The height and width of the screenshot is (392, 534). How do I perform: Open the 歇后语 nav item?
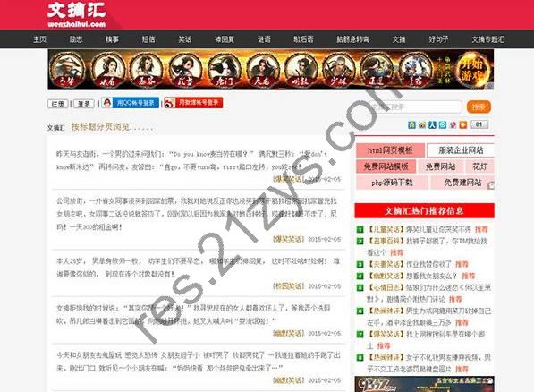click(303, 39)
